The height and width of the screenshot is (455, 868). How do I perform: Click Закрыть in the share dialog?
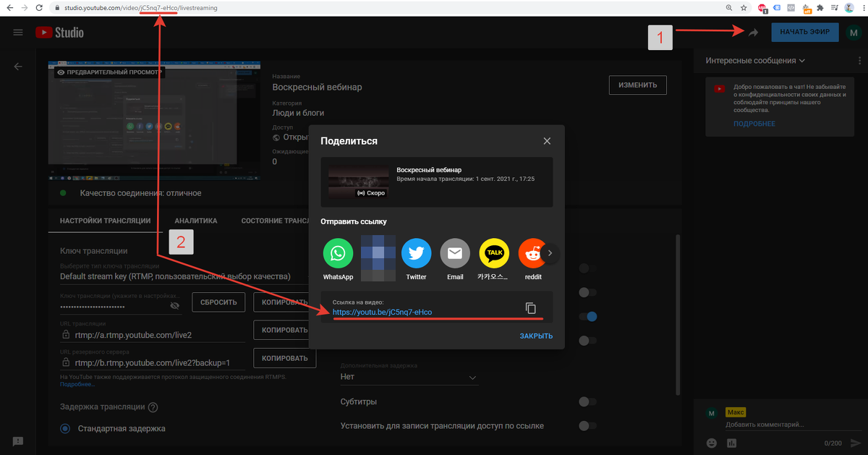click(535, 336)
